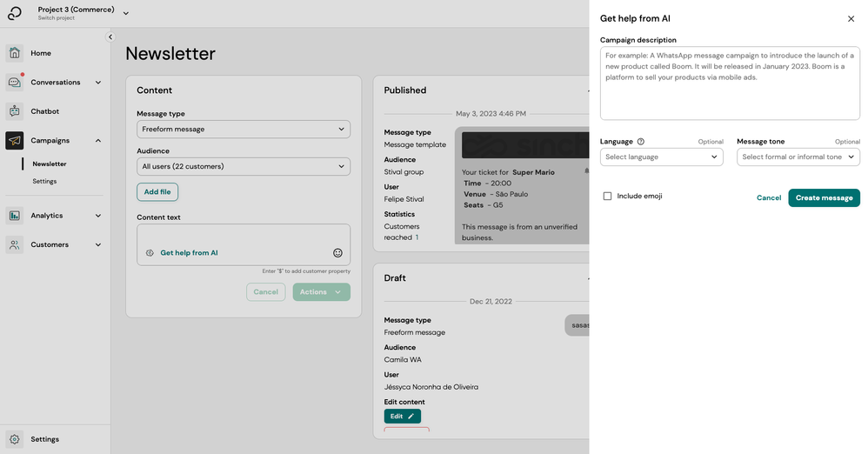Open the Message type dropdown
This screenshot has height=454, width=868.
point(244,129)
